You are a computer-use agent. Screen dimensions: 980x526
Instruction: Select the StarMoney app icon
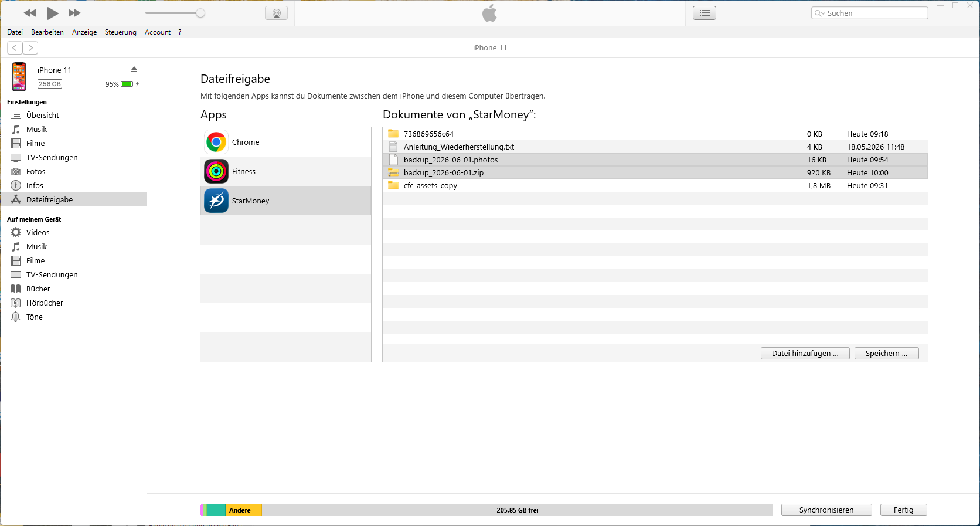pyautogui.click(x=216, y=201)
